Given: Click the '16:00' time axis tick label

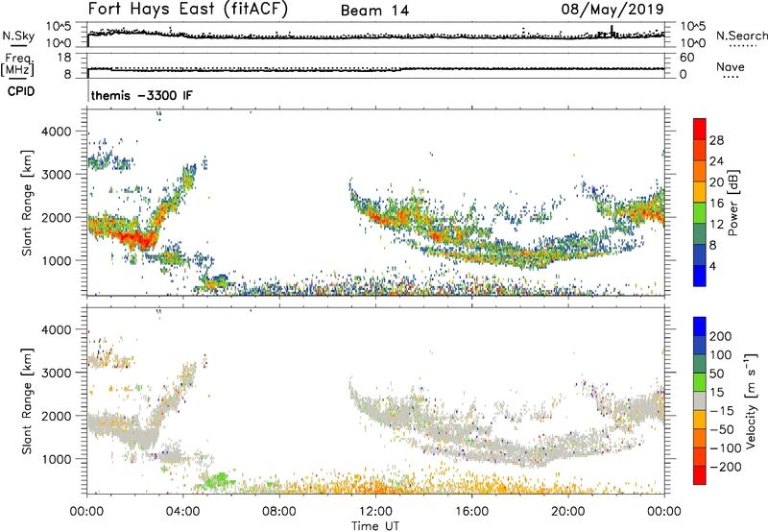Looking at the screenshot, I should pos(471,512).
